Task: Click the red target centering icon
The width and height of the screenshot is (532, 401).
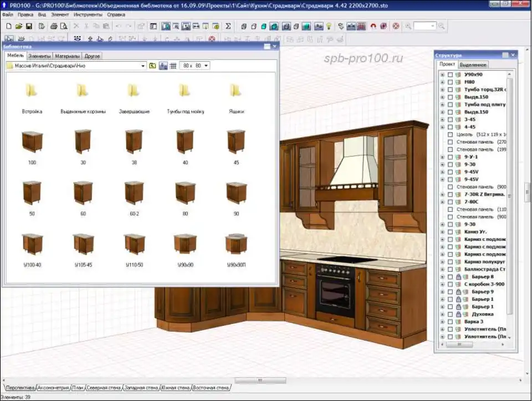Action: coord(396,26)
